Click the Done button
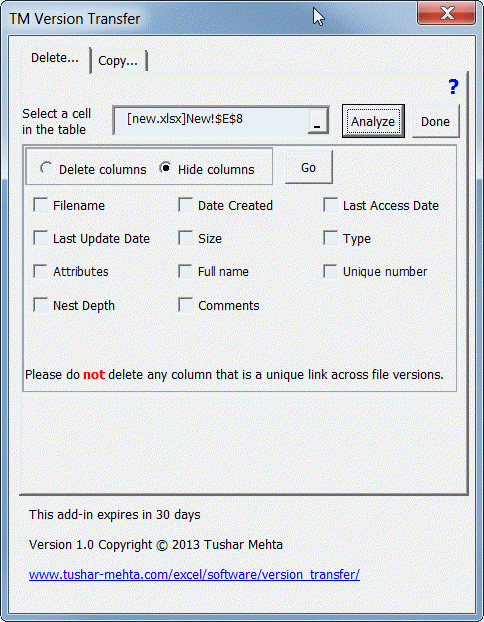 point(435,121)
